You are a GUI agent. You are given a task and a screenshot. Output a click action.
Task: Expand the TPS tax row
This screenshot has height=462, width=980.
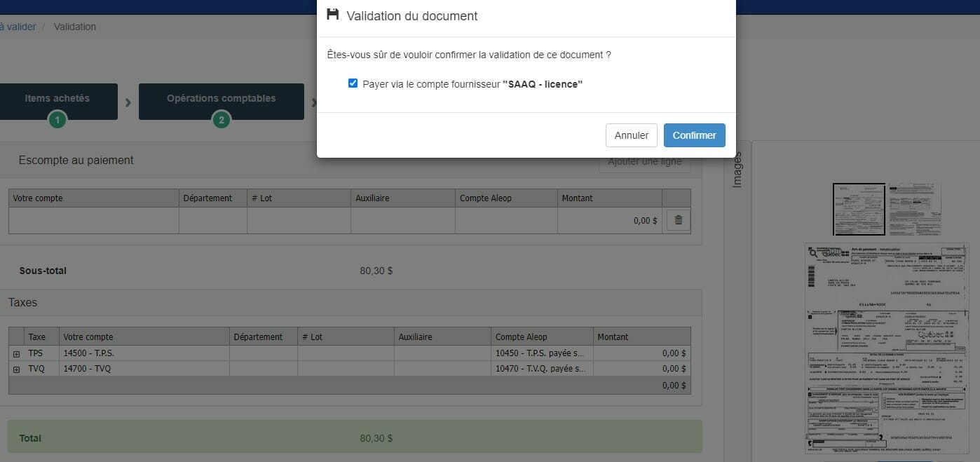[x=16, y=354]
